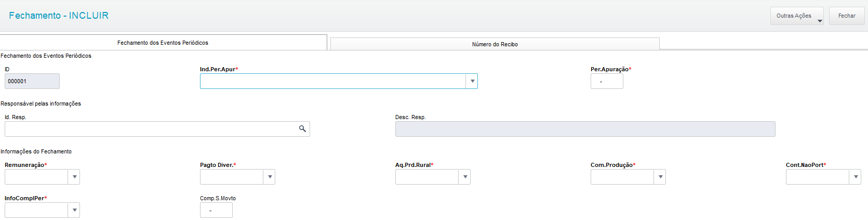Open the InfoComplPer dropdown arrow
The width and height of the screenshot is (868, 220).
pos(74,210)
